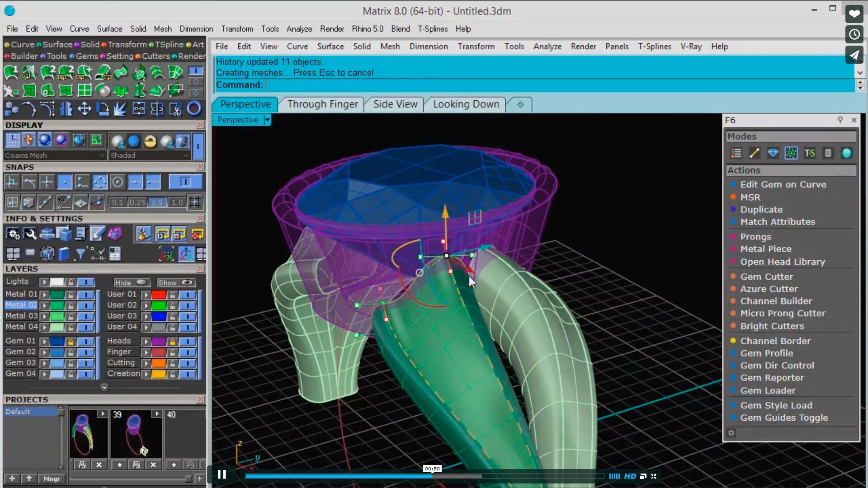Image resolution: width=868 pixels, height=488 pixels.
Task: Click the HD quality icon
Action: [x=630, y=476]
